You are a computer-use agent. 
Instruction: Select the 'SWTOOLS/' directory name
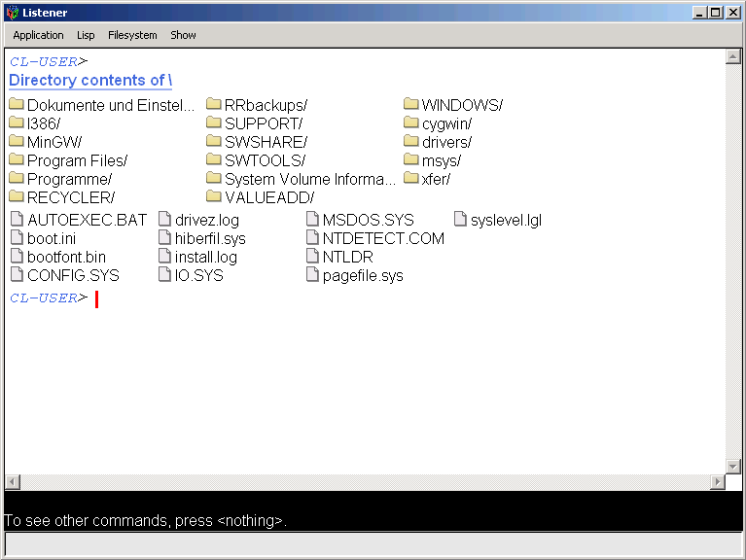[266, 160]
